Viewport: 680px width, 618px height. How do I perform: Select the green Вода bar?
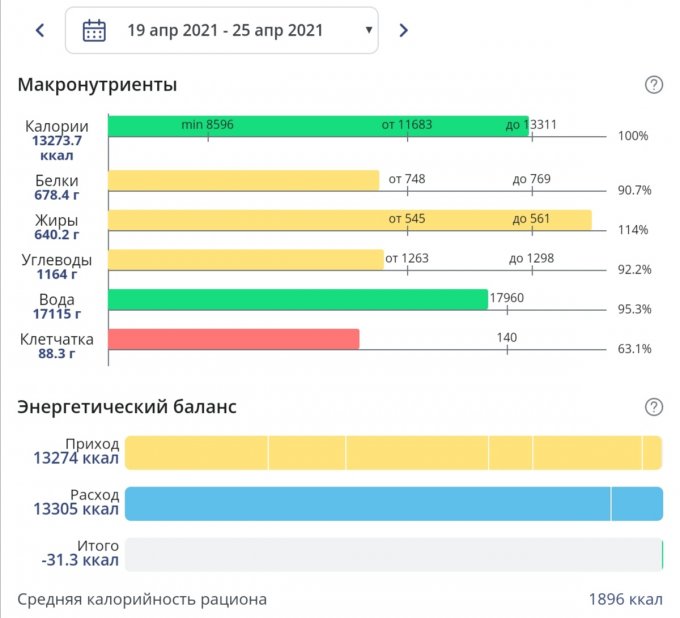(x=297, y=300)
